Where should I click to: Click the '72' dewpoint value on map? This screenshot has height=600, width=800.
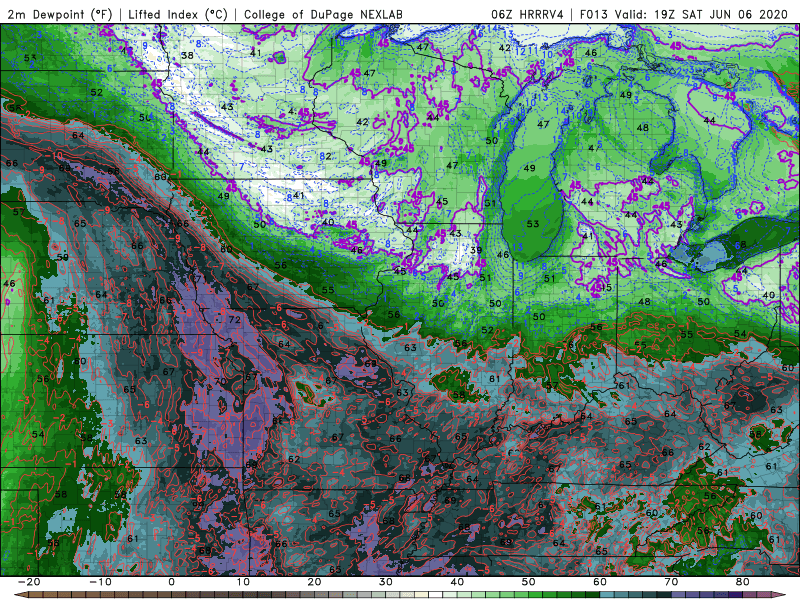234,320
